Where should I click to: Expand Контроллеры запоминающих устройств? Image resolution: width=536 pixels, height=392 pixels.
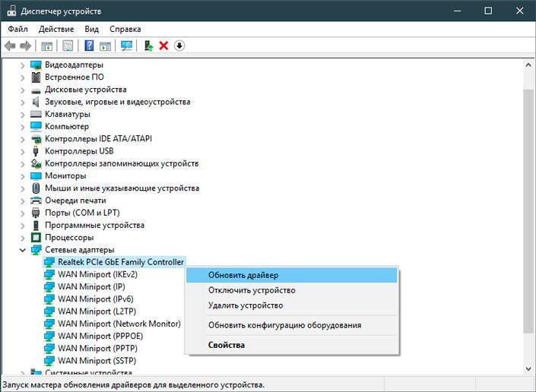(23, 163)
